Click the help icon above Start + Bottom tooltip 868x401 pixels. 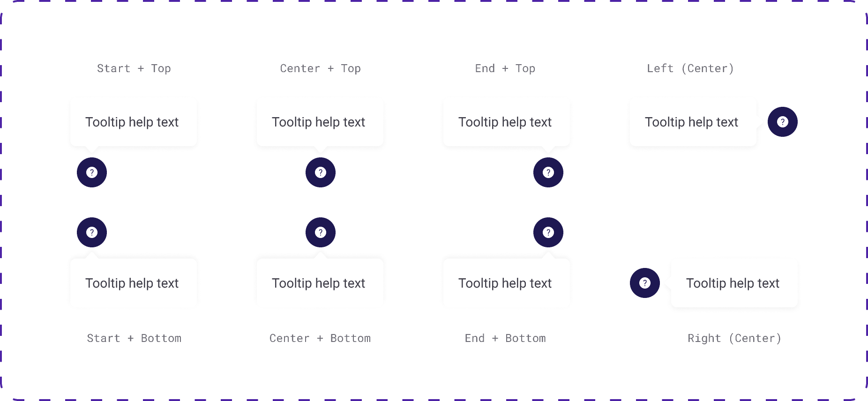pyautogui.click(x=92, y=232)
